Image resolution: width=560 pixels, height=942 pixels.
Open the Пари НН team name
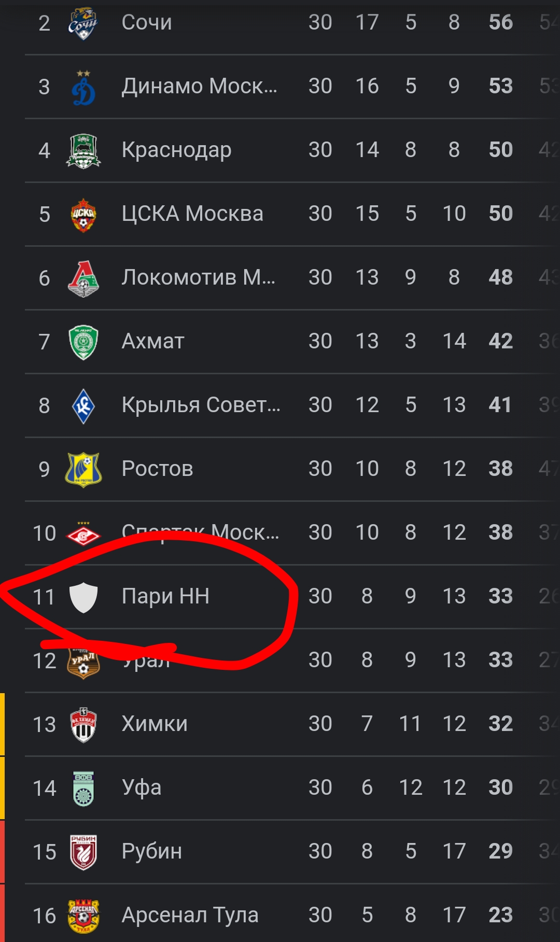(165, 596)
